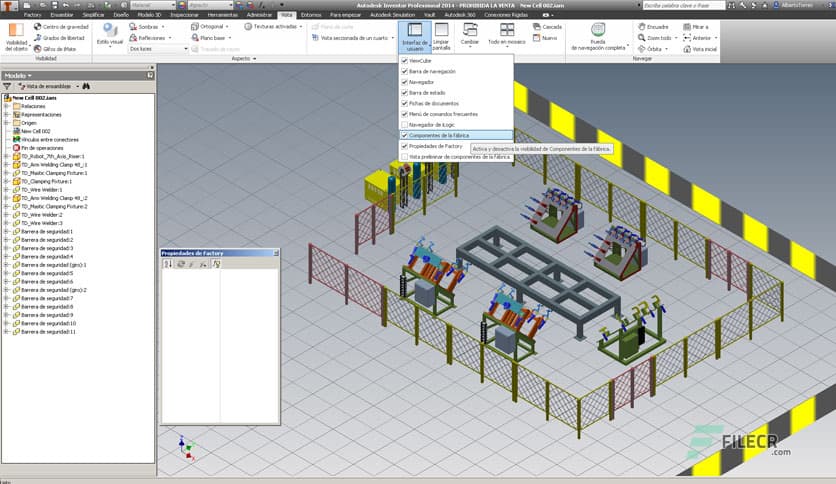The image size is (836, 484).
Task: Select Ortogonal projection icon
Action: pos(195,27)
